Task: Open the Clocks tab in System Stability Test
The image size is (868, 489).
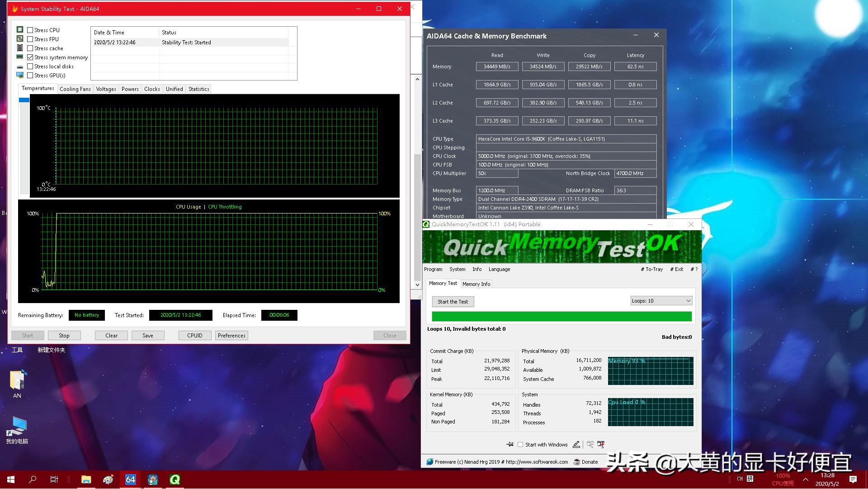Action: tap(151, 89)
